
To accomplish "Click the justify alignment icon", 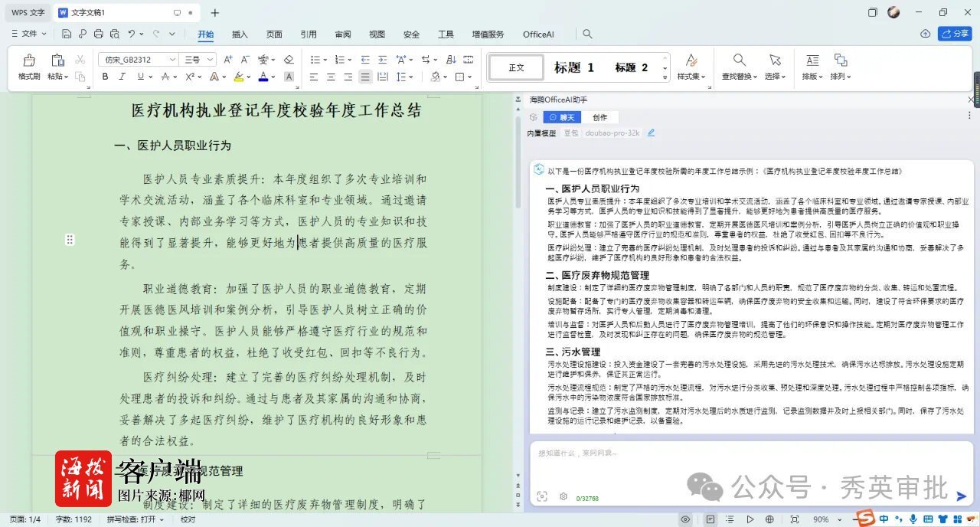I will click(365, 77).
